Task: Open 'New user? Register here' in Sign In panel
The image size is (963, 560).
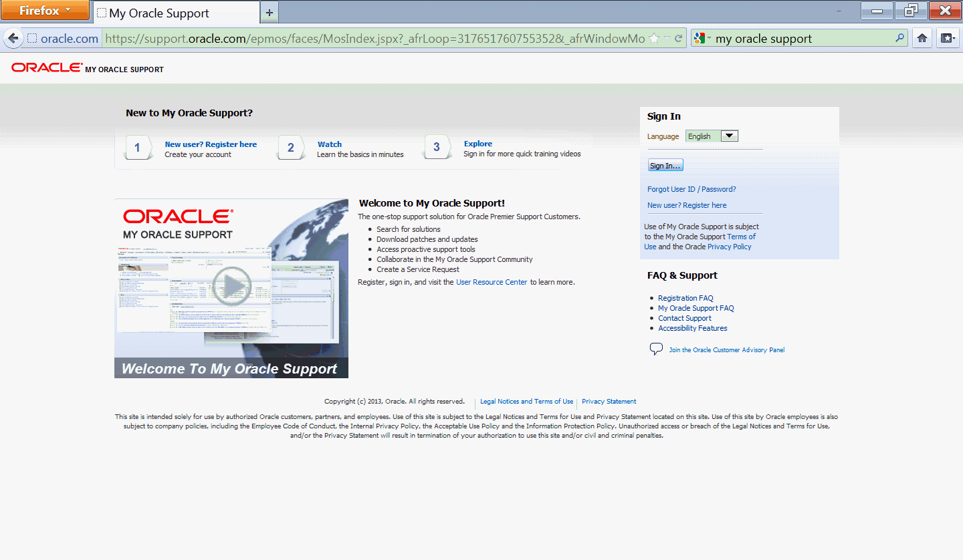Action: (x=687, y=205)
